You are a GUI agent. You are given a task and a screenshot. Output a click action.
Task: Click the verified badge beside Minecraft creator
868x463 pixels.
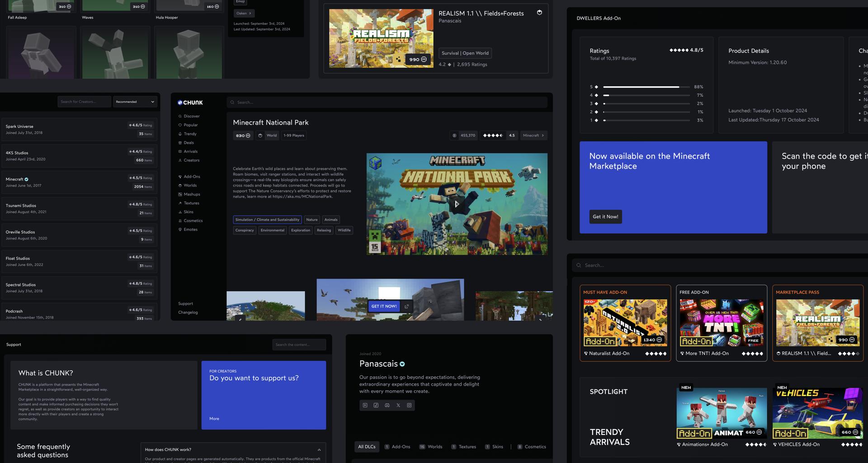[26, 180]
